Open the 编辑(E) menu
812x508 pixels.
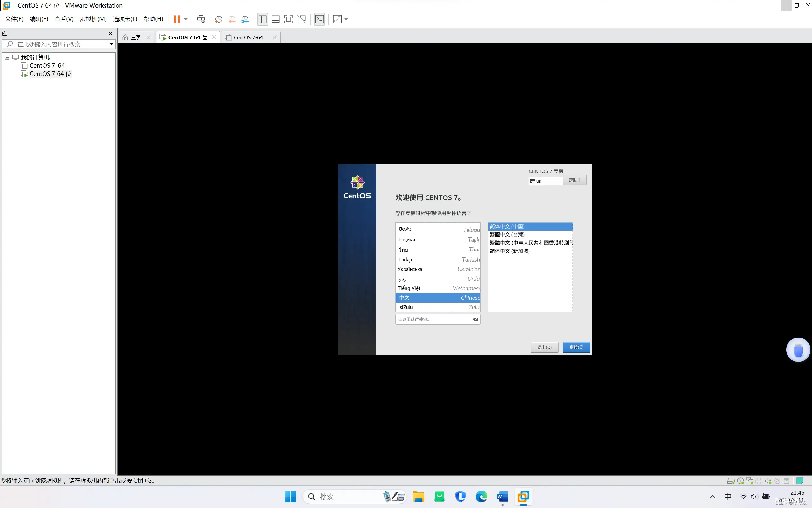tap(39, 19)
